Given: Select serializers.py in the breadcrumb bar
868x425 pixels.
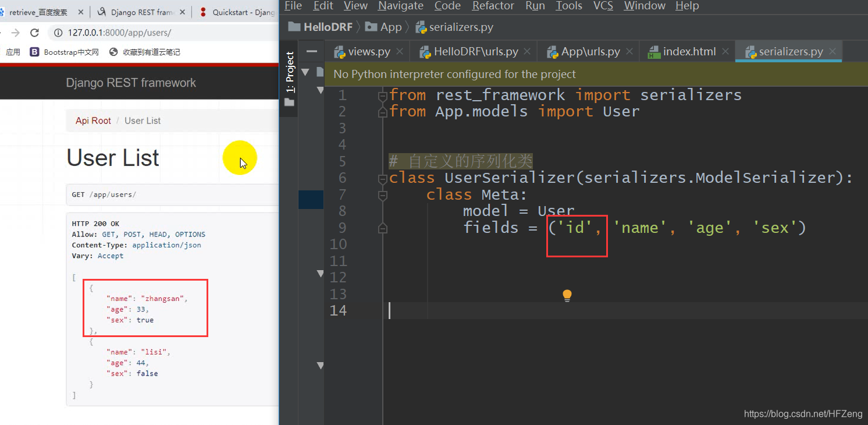Looking at the screenshot, I should pyautogui.click(x=454, y=27).
